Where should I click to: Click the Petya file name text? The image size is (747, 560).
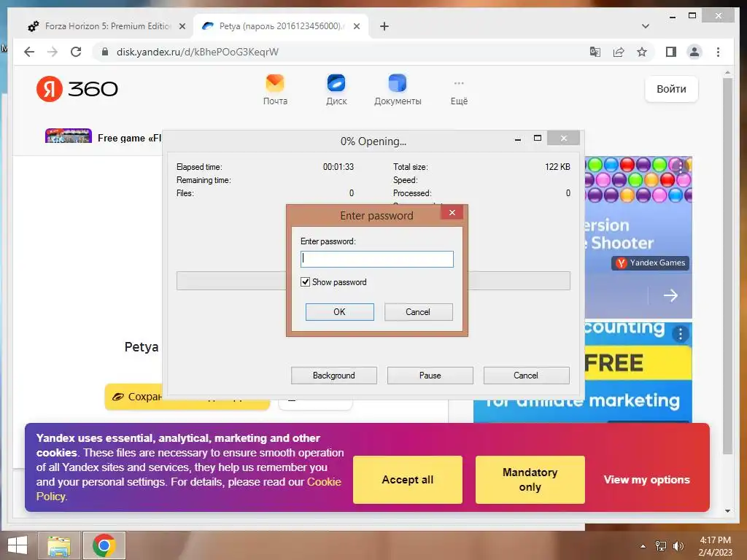pyautogui.click(x=141, y=346)
